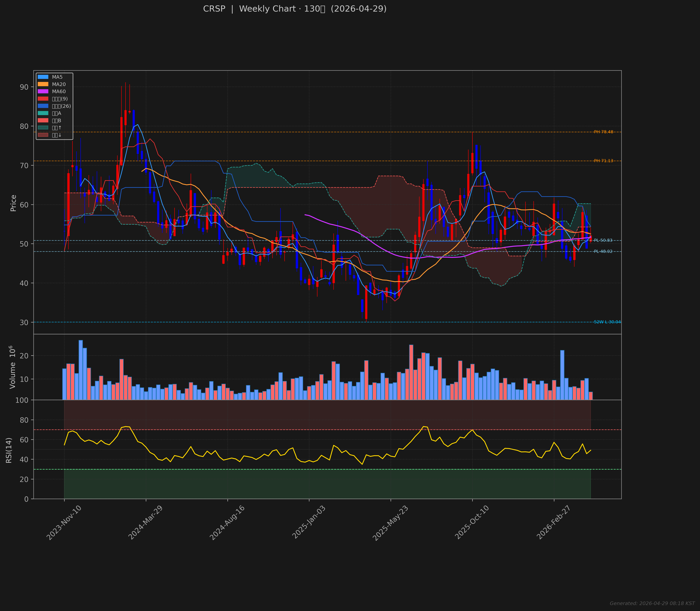Click the blue MA5 legend swatch

[x=43, y=77]
